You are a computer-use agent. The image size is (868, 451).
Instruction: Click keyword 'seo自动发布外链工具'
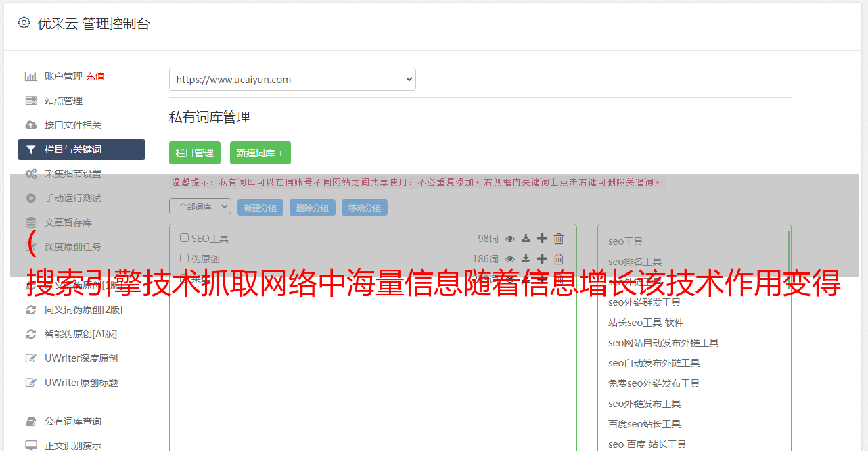(x=654, y=363)
